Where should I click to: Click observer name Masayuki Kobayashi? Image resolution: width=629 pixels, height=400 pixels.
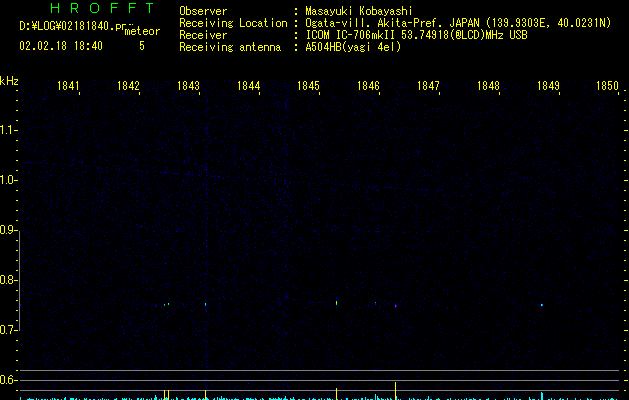[x=359, y=11]
